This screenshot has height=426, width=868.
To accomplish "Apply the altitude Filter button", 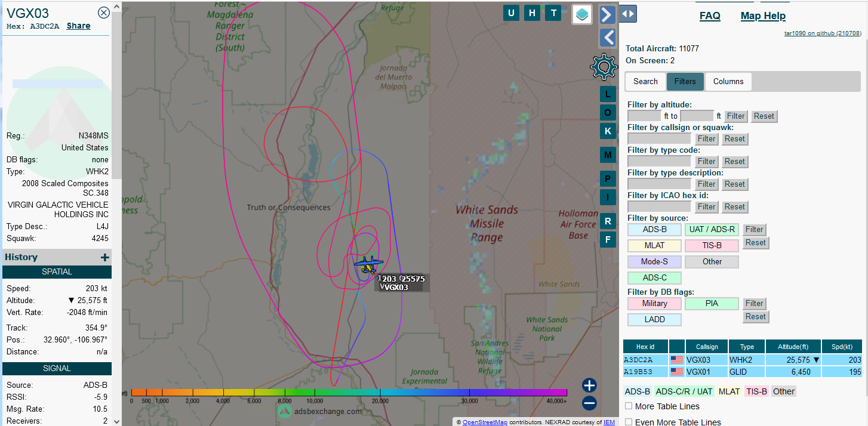I will coord(735,116).
